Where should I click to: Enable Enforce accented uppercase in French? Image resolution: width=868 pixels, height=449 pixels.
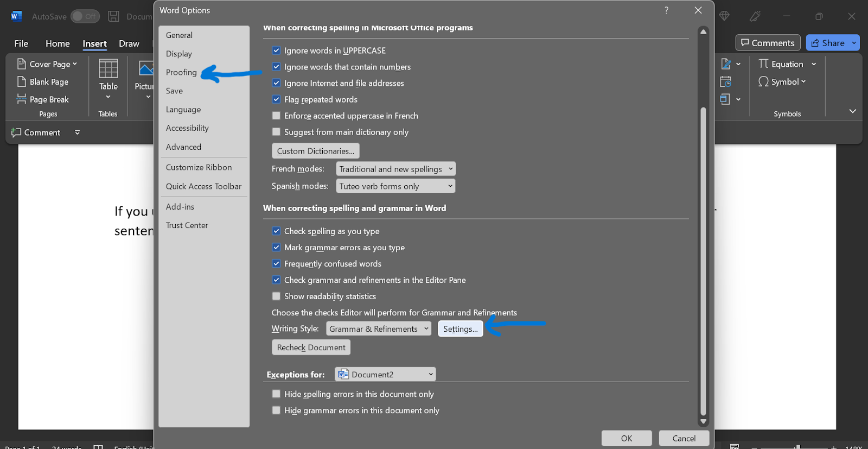pos(276,116)
